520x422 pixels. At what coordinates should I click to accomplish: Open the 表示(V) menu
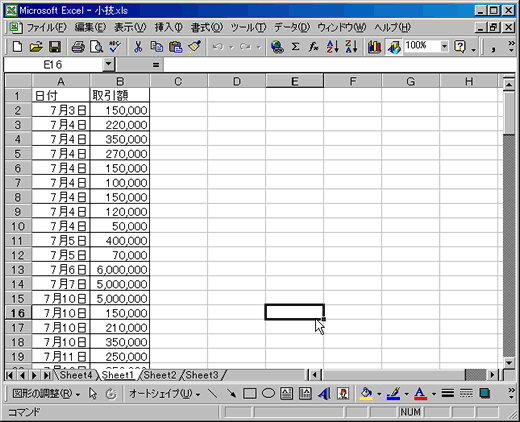pos(130,27)
